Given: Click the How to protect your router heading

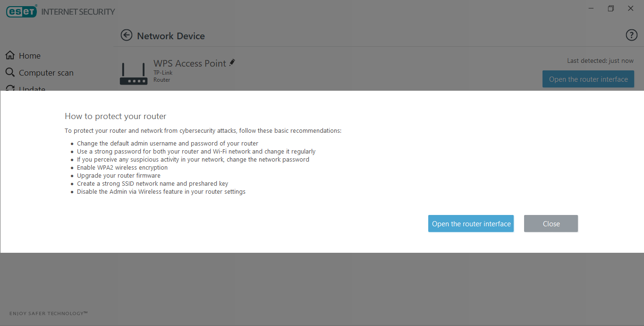Looking at the screenshot, I should pyautogui.click(x=115, y=116).
